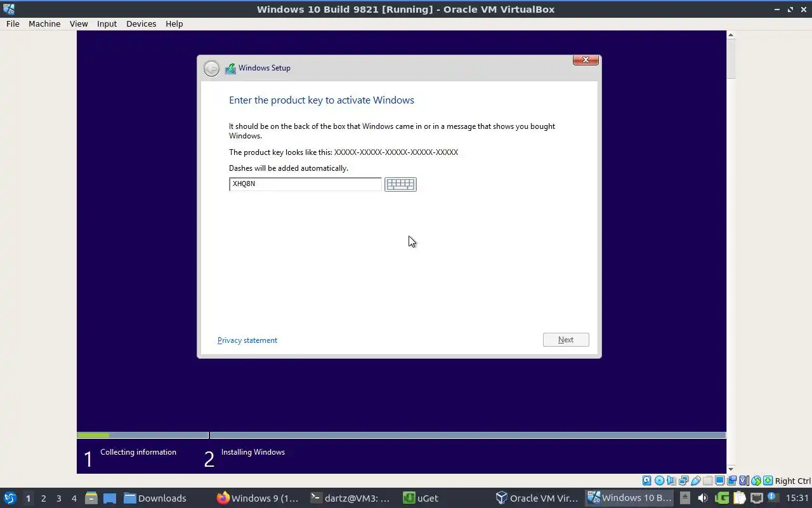The image size is (812, 508).
Task: Click the display status monitor icon
Action: tap(719, 481)
